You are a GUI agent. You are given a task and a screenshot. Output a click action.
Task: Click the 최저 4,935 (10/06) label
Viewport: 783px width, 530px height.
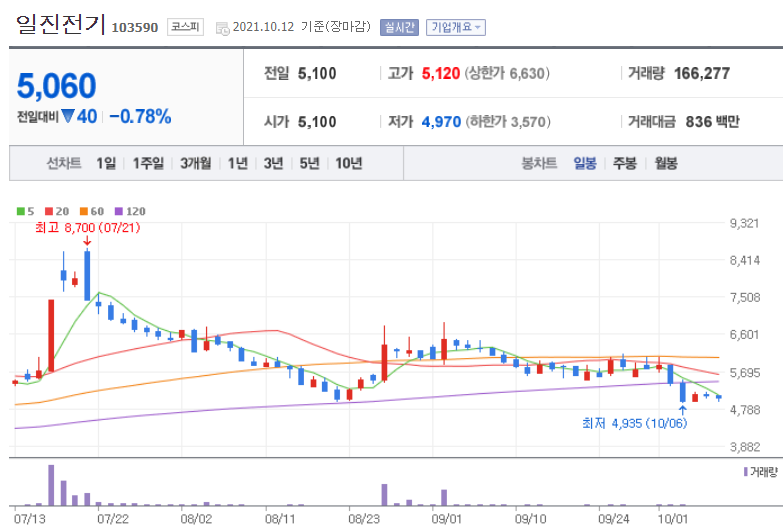[634, 423]
